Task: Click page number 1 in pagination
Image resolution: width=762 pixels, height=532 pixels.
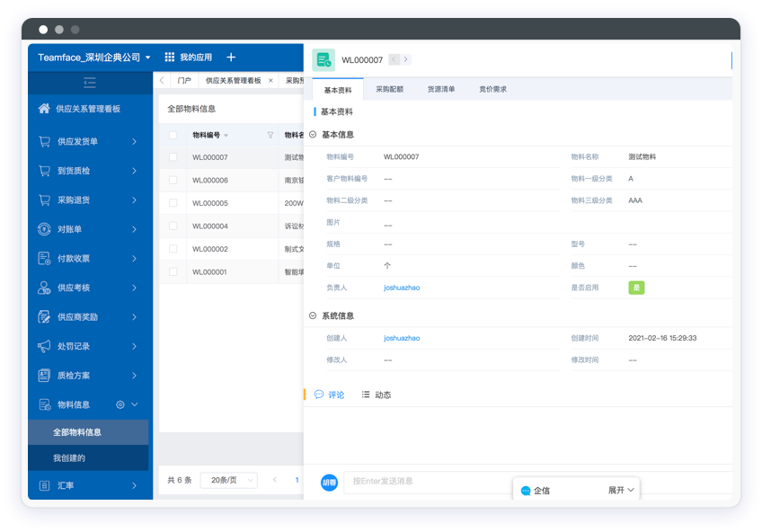Action: [297, 480]
